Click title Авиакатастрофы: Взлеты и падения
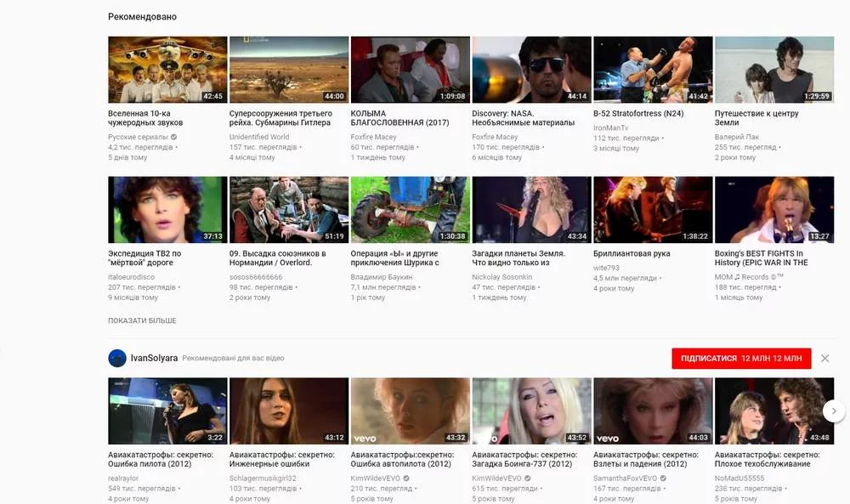 646,460
